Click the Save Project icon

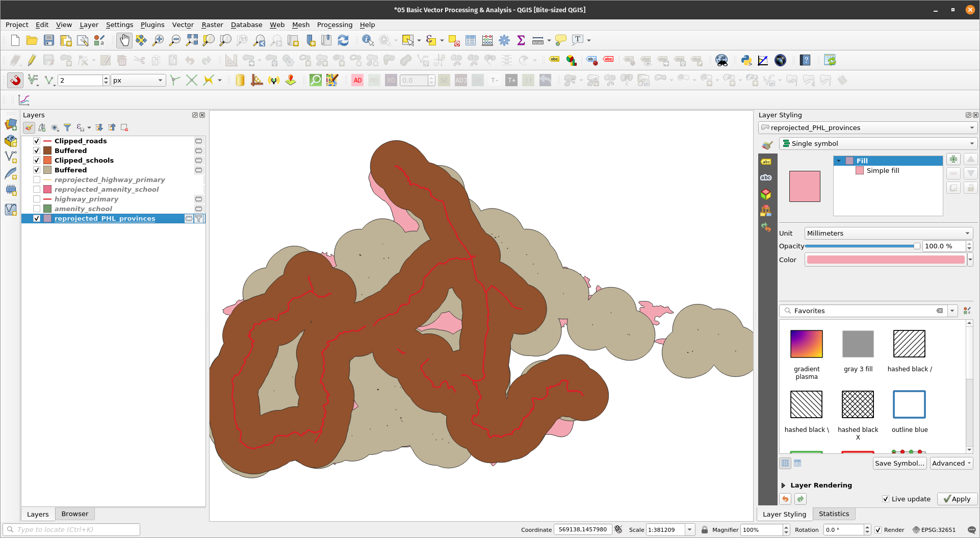coord(49,40)
